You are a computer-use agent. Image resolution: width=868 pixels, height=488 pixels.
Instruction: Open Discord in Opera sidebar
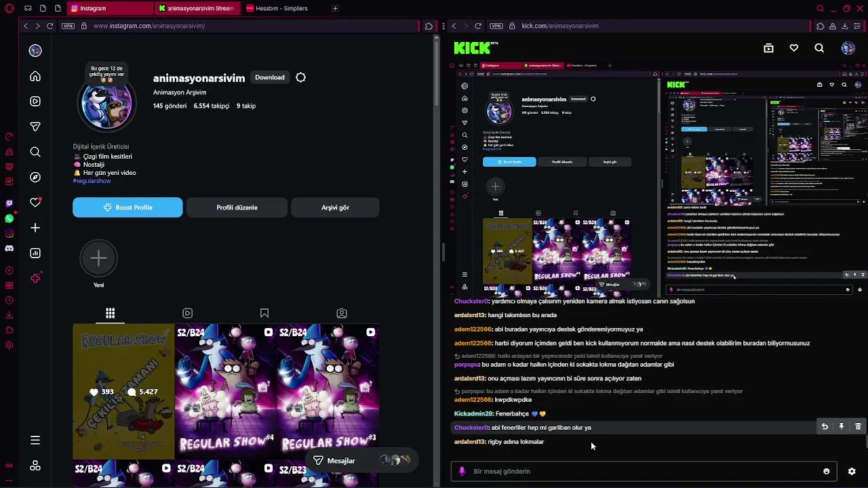pos(9,248)
